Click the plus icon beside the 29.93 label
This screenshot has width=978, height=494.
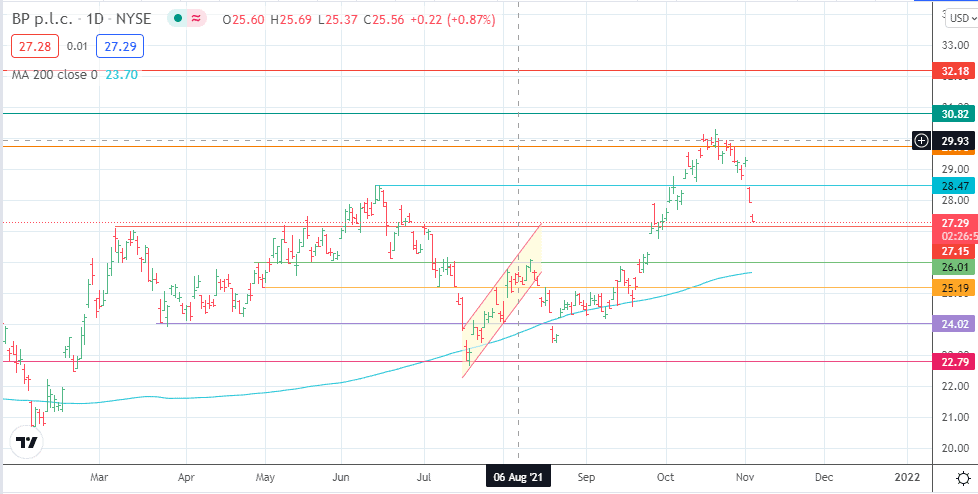(922, 141)
